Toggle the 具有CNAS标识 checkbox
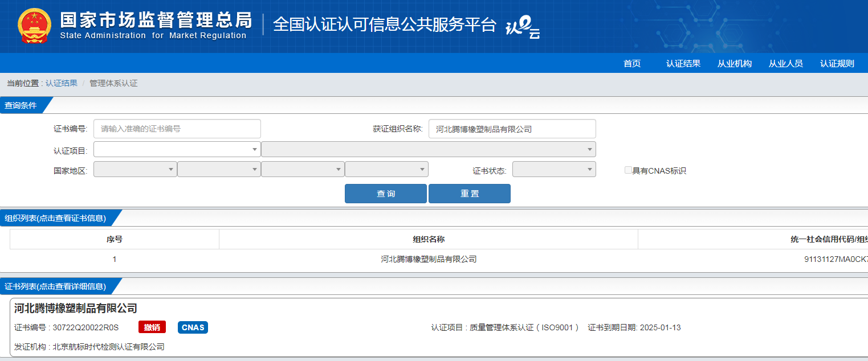The image size is (868, 361). (x=628, y=170)
